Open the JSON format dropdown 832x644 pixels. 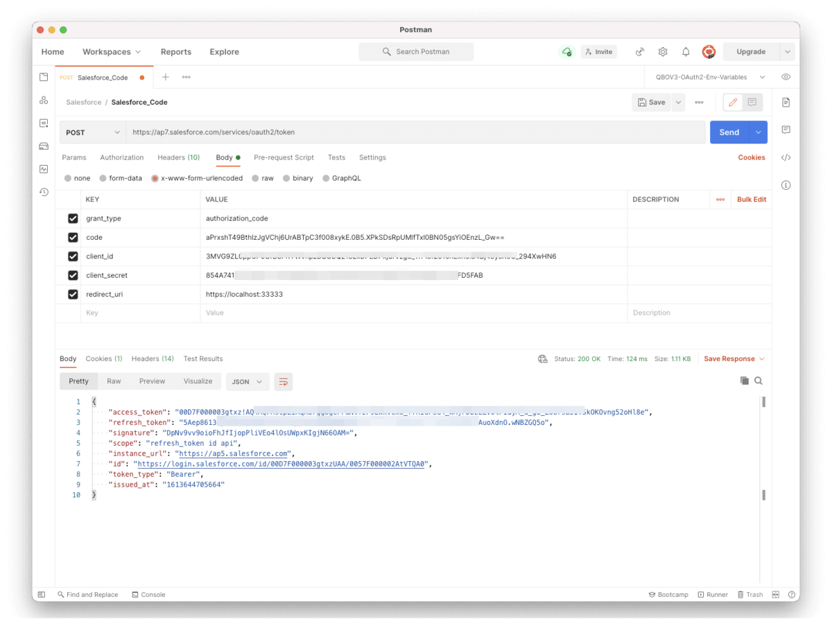point(248,381)
